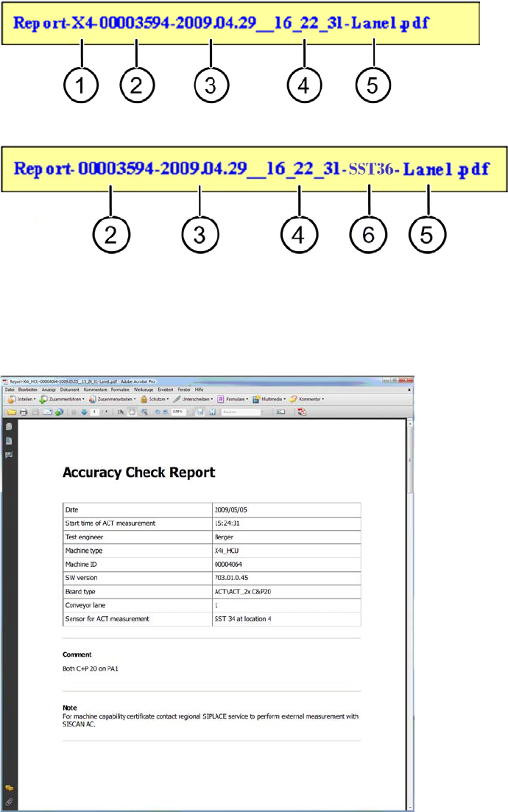
Task: Open the Fenster menu
Action: pos(184,389)
